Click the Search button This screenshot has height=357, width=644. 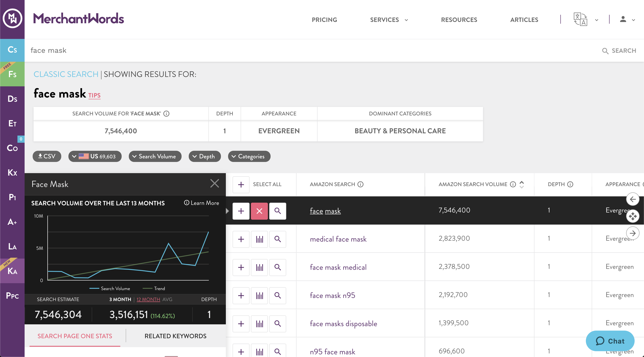pos(619,51)
